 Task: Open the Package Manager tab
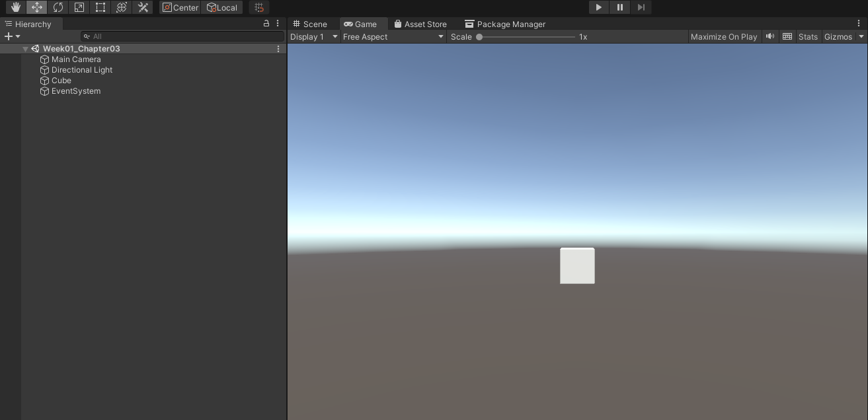[x=505, y=24]
